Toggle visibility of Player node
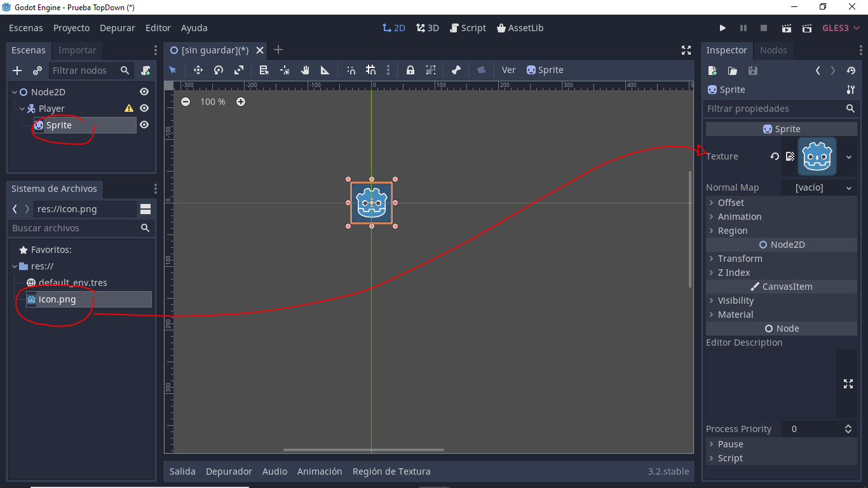This screenshot has height=488, width=868. click(x=144, y=109)
